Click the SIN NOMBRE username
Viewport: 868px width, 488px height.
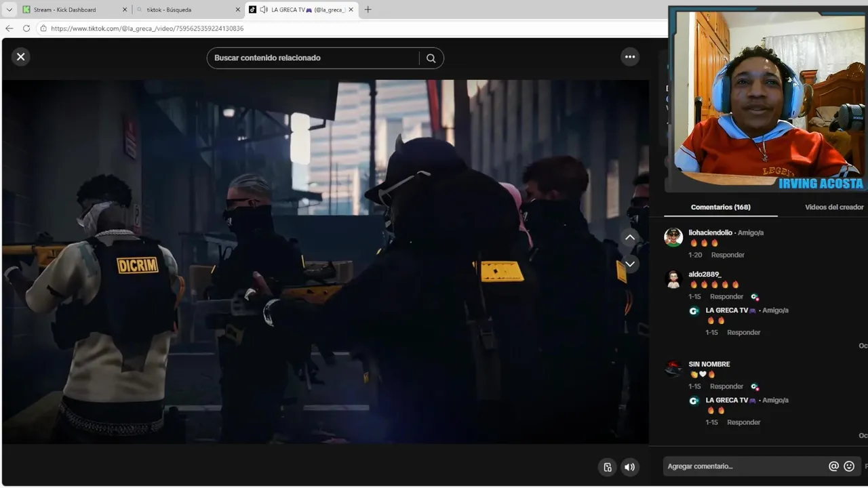click(709, 365)
